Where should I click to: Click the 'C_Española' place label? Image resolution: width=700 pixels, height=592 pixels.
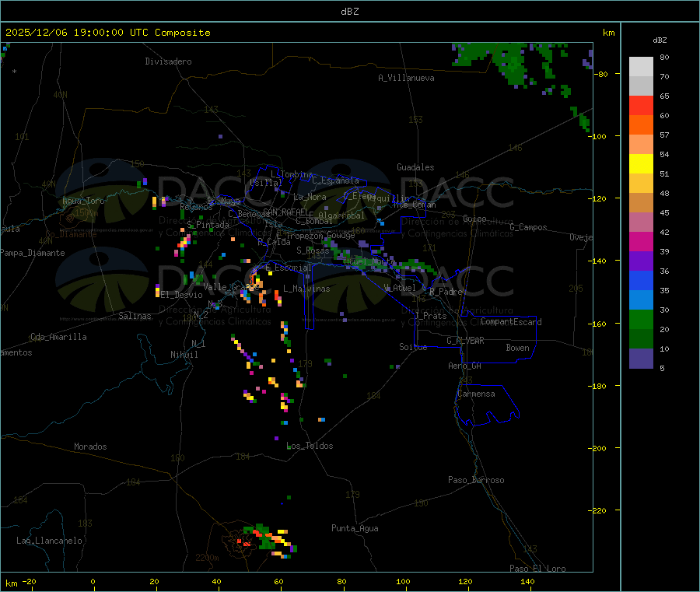(336, 180)
